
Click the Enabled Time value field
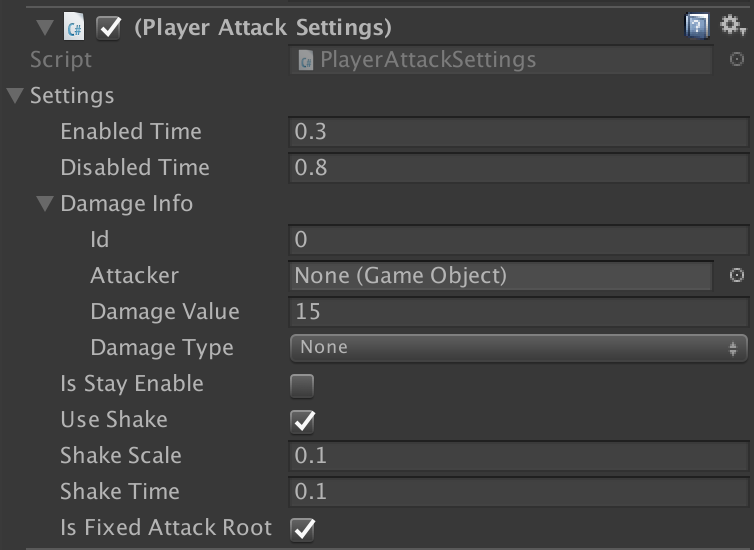(519, 132)
